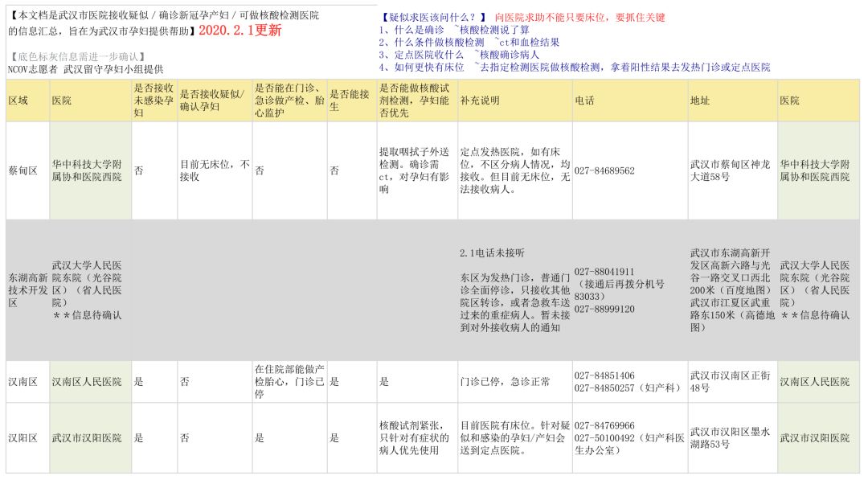Select the 是否接收未感染孕妇 header cell
This screenshot has width=868, height=480.
click(154, 101)
